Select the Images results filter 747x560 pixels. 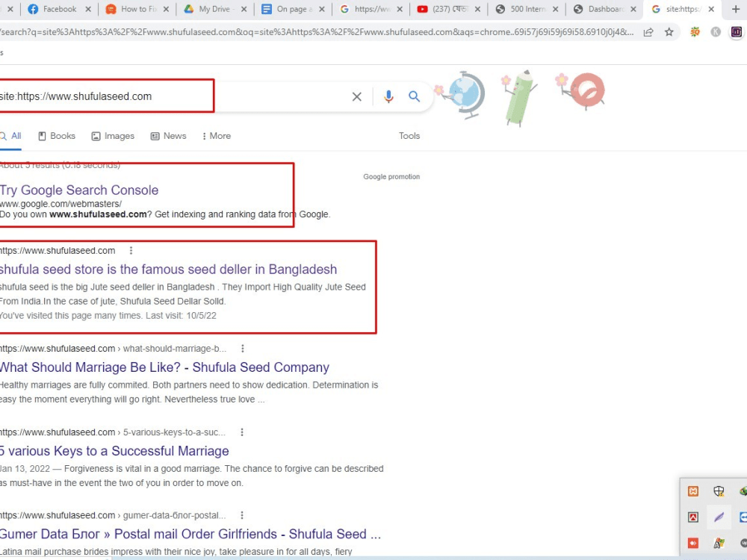[113, 136]
